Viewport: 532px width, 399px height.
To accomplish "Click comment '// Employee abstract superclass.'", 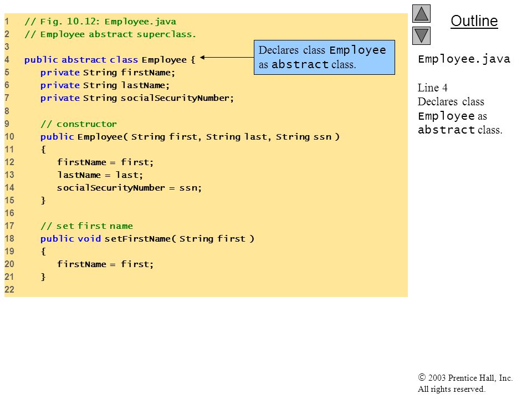I will coord(110,34).
